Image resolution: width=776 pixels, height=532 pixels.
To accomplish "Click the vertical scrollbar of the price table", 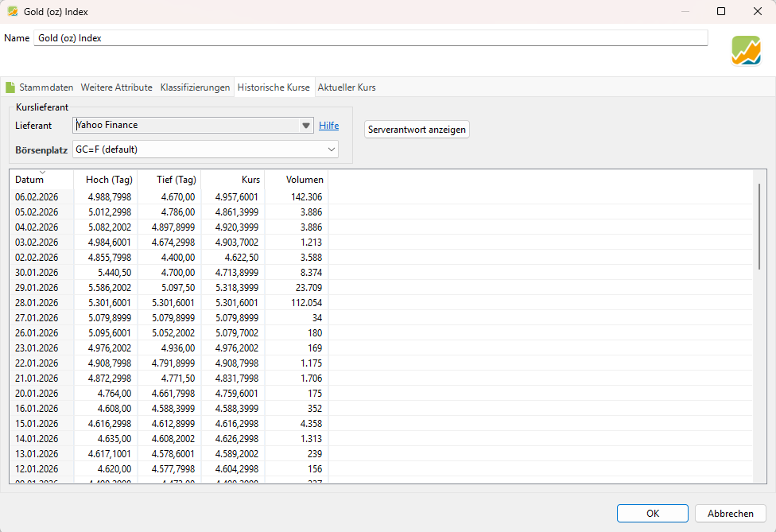I will [x=759, y=227].
